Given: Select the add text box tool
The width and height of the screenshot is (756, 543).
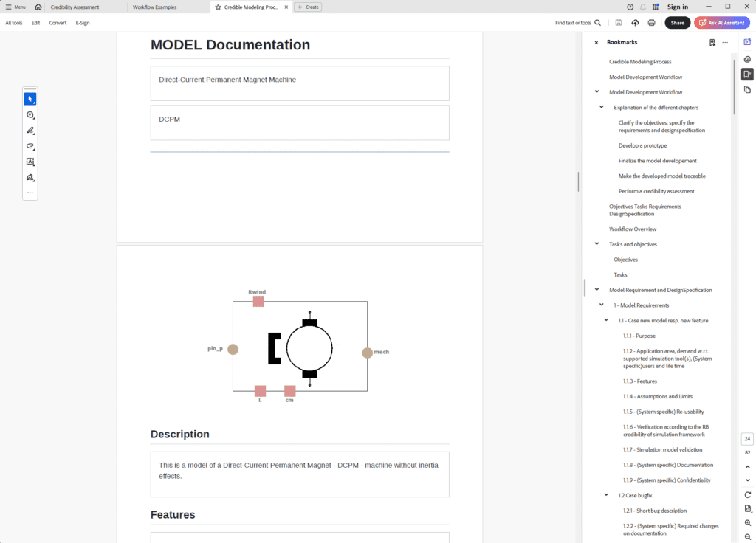Looking at the screenshot, I should click(30, 162).
